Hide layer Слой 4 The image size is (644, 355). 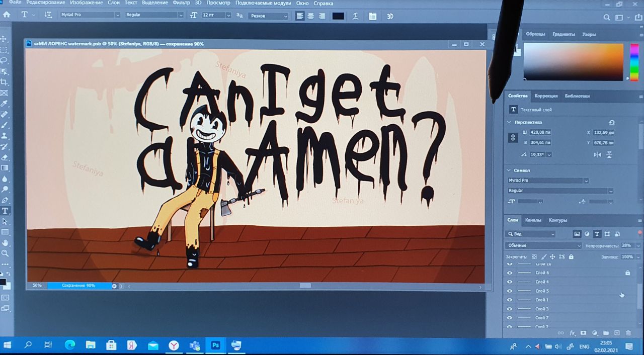tap(510, 282)
